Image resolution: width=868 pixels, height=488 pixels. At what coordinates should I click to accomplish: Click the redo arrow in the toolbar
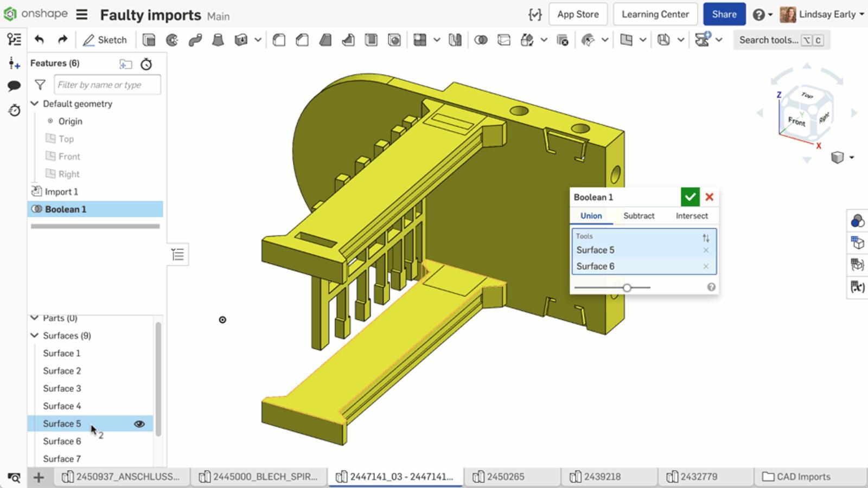pos(62,40)
